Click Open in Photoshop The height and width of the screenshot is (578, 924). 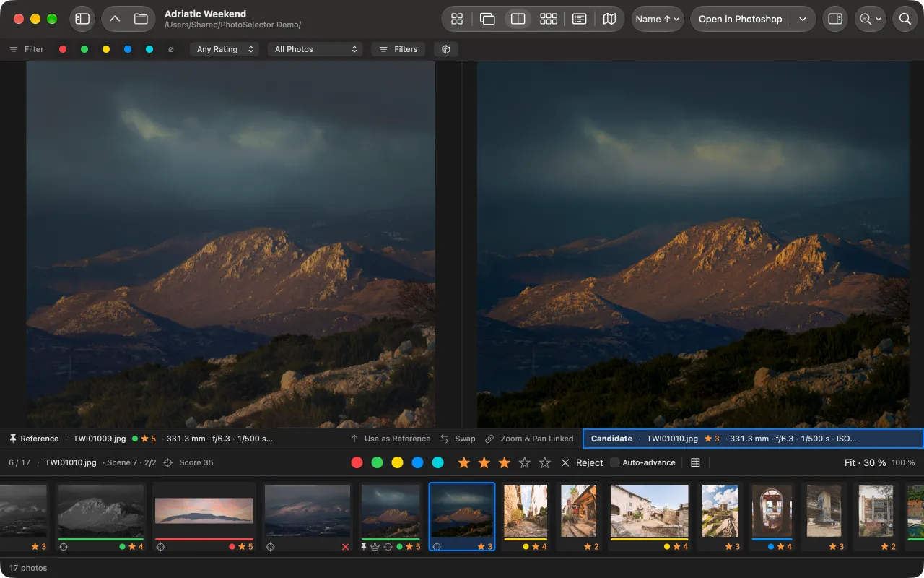[740, 19]
